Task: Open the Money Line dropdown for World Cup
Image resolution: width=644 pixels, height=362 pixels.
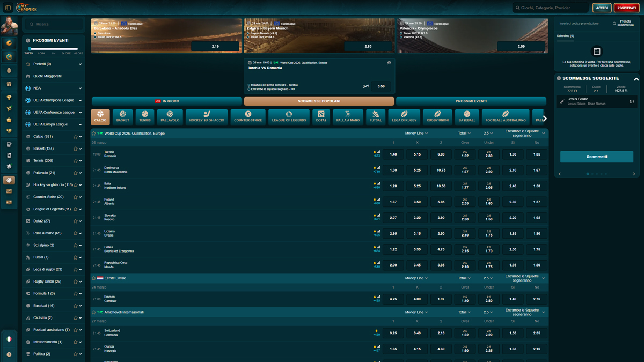Action: point(416,134)
